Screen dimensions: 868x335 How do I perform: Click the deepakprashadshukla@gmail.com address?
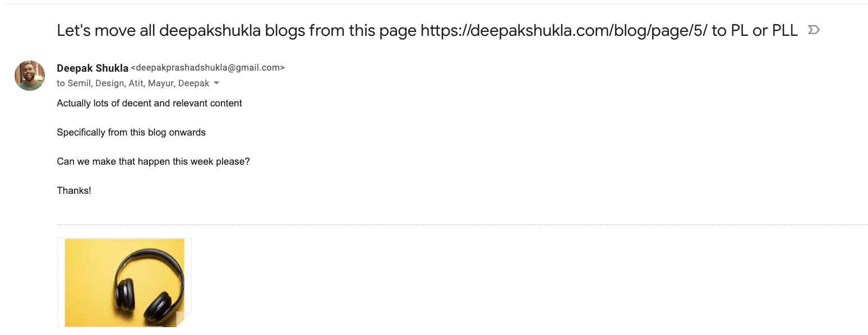(208, 68)
